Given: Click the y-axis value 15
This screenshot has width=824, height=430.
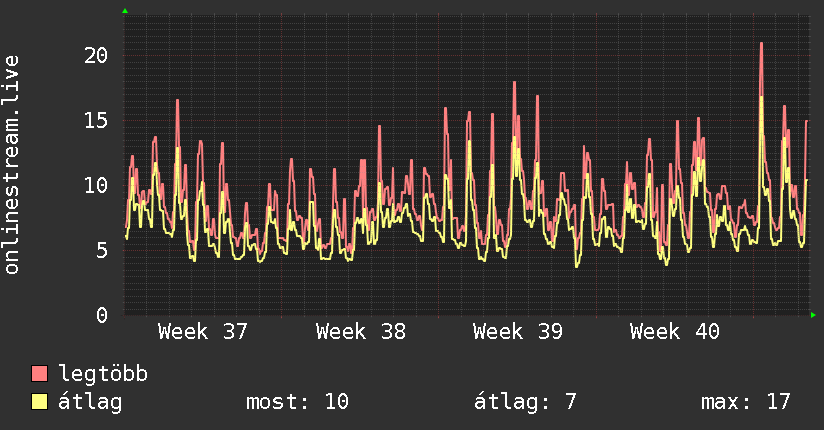Looking at the screenshot, I should 96,120.
